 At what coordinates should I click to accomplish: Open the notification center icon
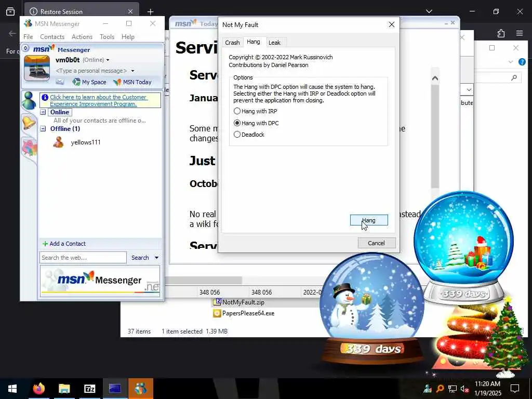pyautogui.click(x=515, y=389)
